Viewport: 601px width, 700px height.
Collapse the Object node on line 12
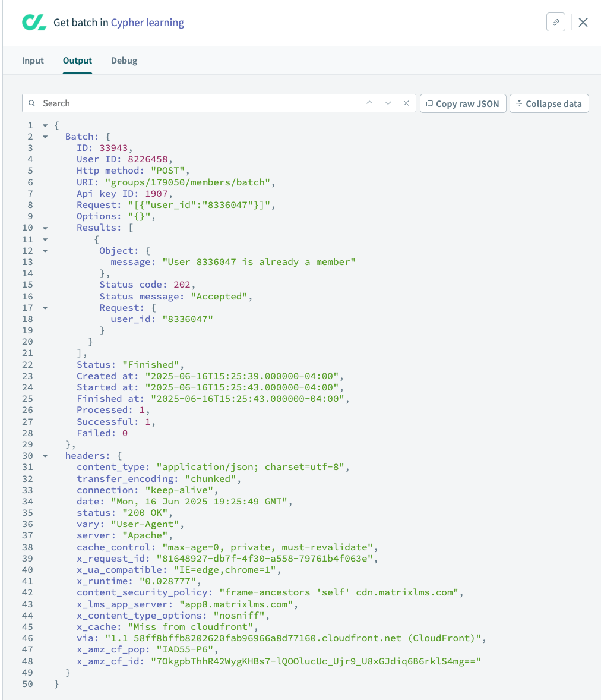(45, 251)
